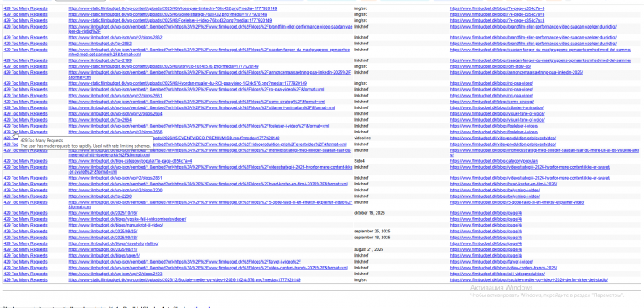Open the source page blogs/farver-i-video/

[x=491, y=262]
